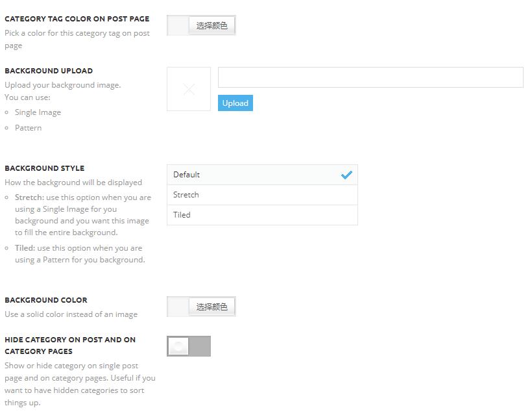532x417 pixels.
Task: Click the Background Color heading
Action: 46,300
